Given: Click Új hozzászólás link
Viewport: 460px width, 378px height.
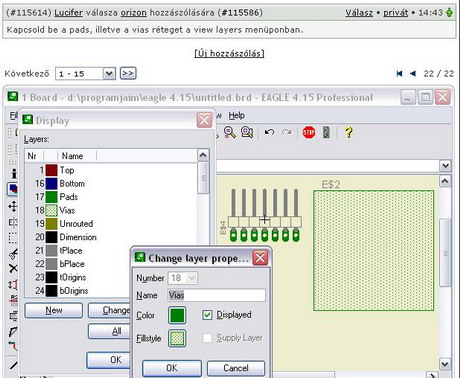Looking at the screenshot, I should [x=229, y=53].
